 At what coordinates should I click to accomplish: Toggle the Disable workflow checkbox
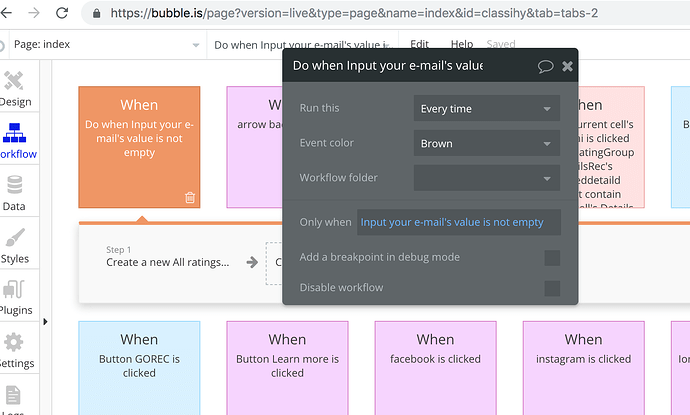click(x=552, y=289)
